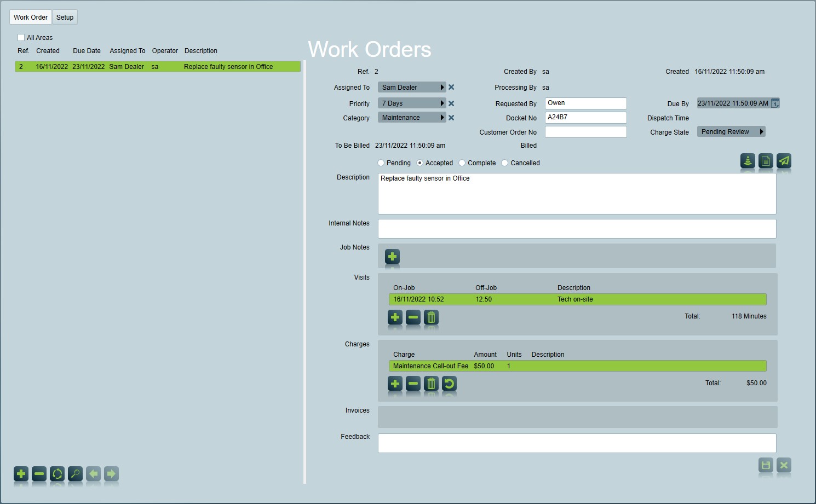This screenshot has height=504, width=816.
Task: Click the $50.00 amount in the charge row
Action: click(484, 366)
